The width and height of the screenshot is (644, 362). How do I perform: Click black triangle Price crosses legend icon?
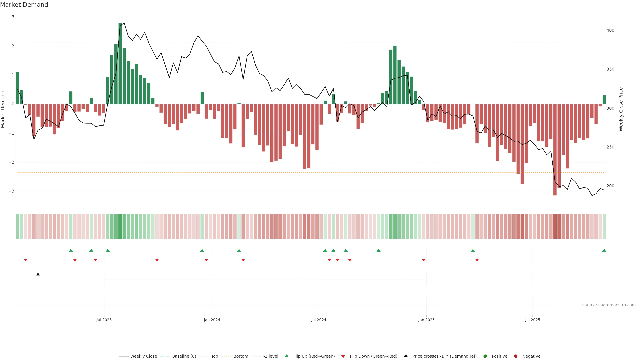point(406,356)
